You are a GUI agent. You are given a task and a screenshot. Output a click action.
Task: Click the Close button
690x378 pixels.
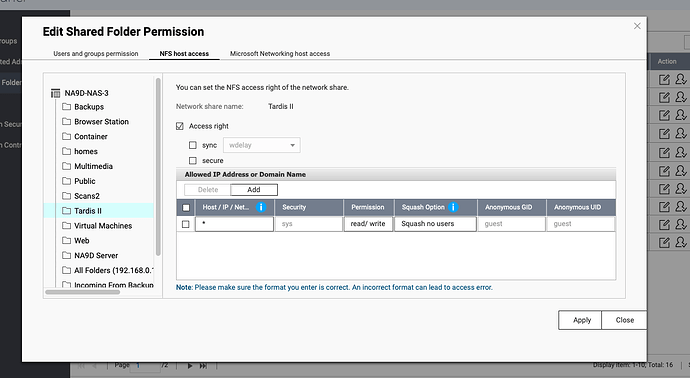(624, 320)
